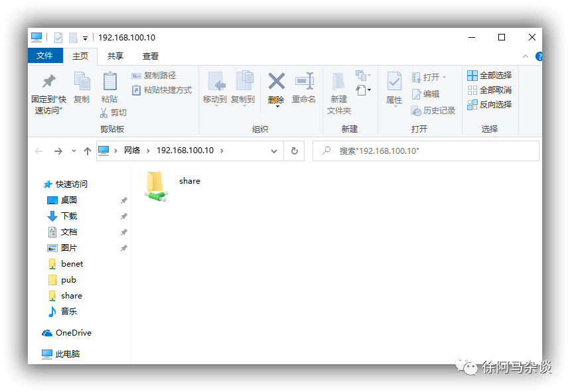Click Select None (全部取消)

489,90
